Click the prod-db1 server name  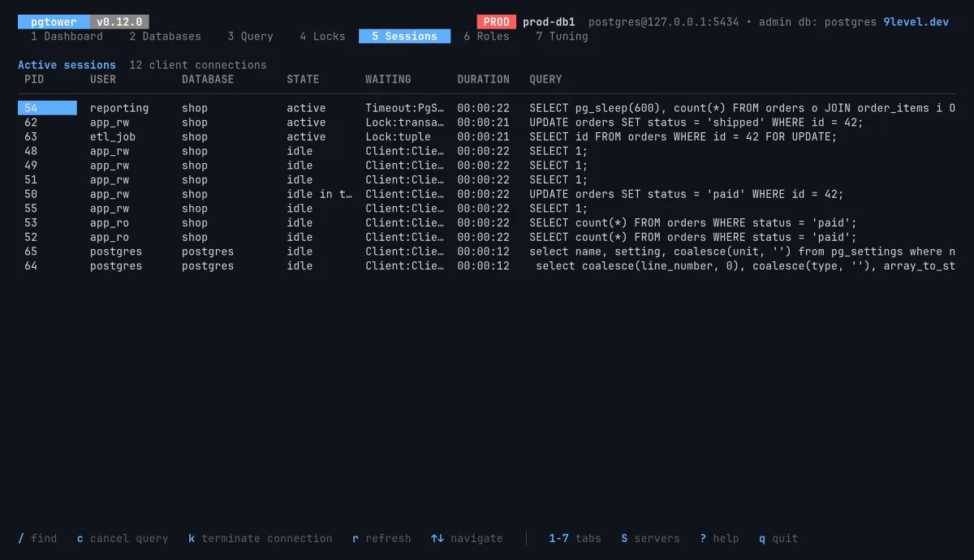[x=549, y=22]
